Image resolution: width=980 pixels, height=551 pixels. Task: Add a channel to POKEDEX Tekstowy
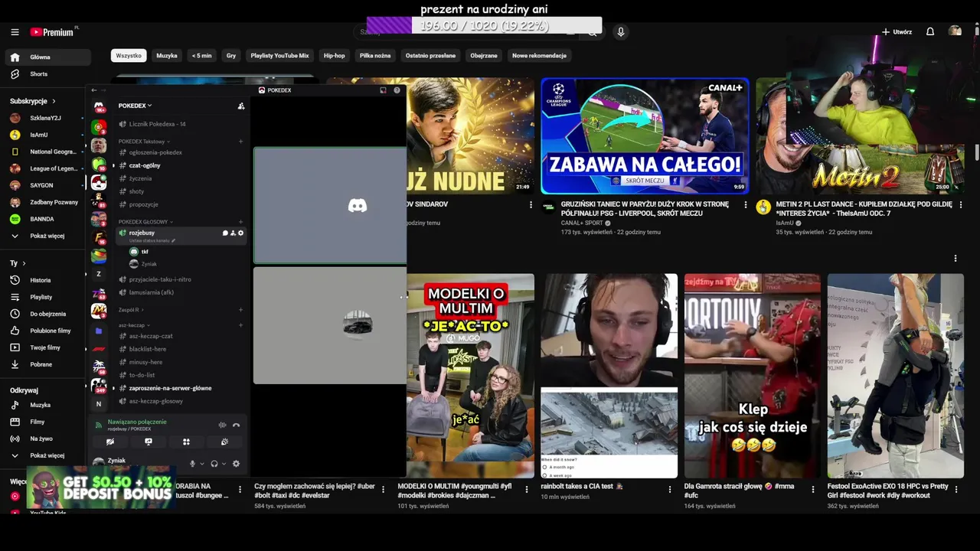click(x=240, y=142)
